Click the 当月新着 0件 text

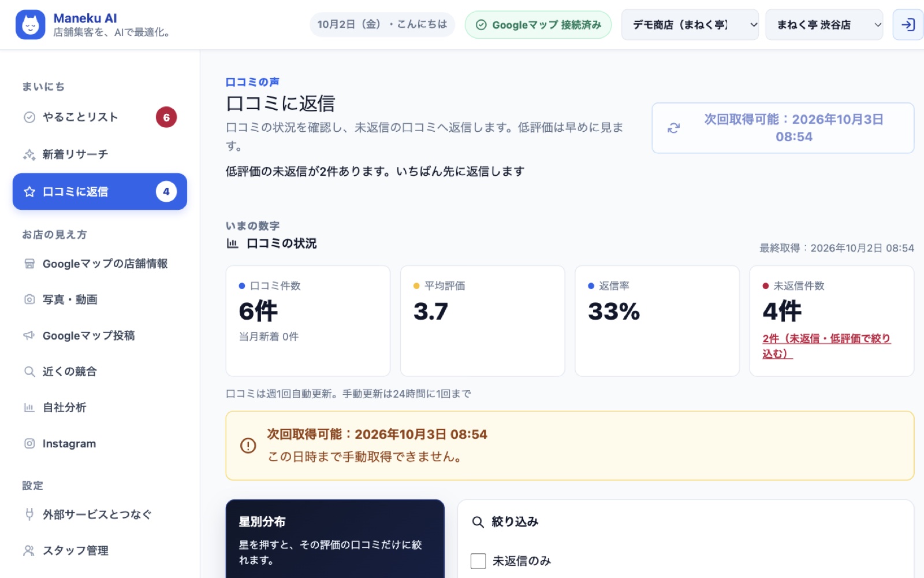click(269, 336)
